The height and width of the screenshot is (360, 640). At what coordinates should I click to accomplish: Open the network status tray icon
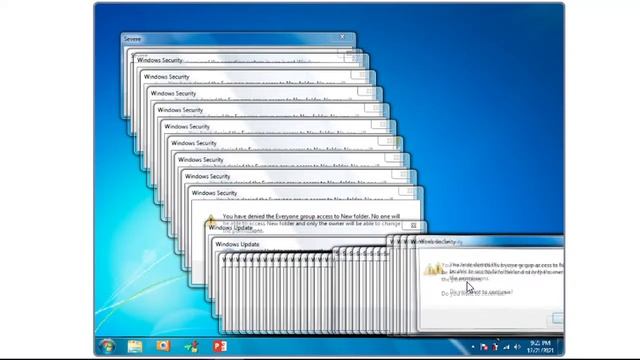click(x=507, y=347)
